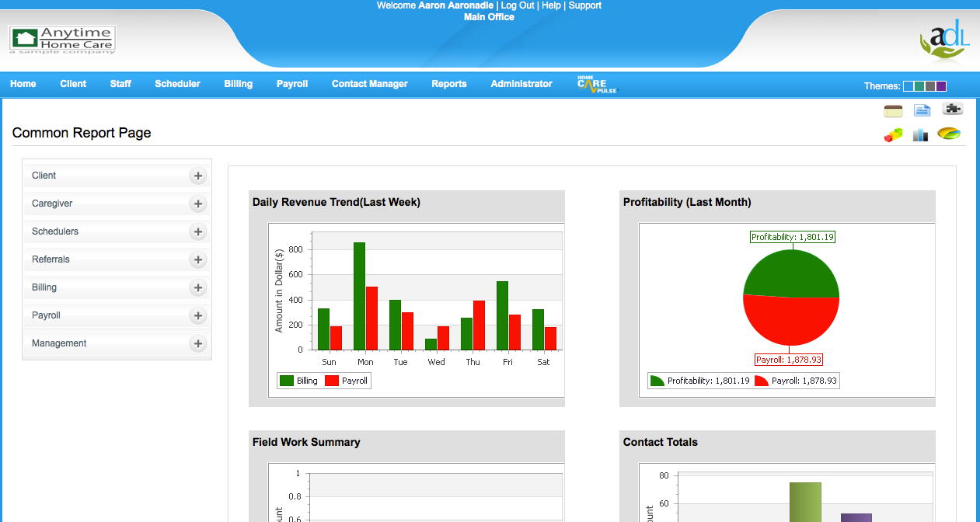
Task: Click the 'Main Office' text in the header
Action: [x=489, y=17]
